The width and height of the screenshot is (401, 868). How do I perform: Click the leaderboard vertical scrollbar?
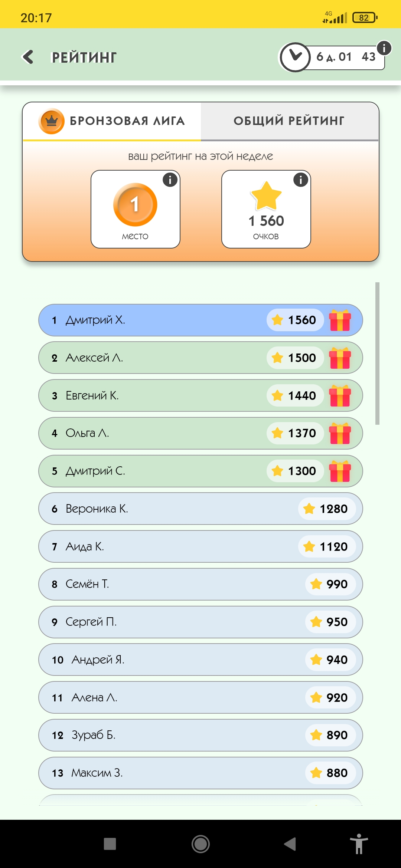[x=377, y=353]
